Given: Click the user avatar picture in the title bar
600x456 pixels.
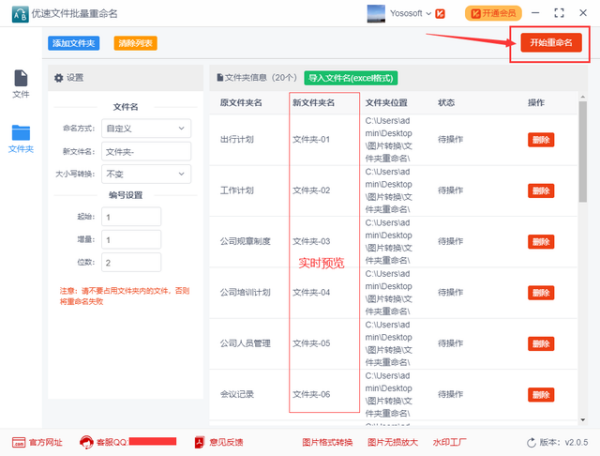Looking at the screenshot, I should point(377,13).
